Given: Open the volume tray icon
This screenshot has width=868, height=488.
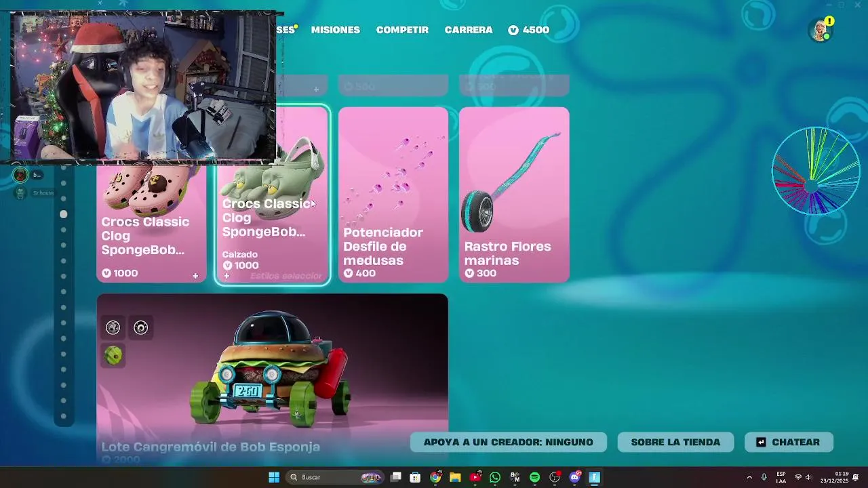Looking at the screenshot, I should [808, 477].
